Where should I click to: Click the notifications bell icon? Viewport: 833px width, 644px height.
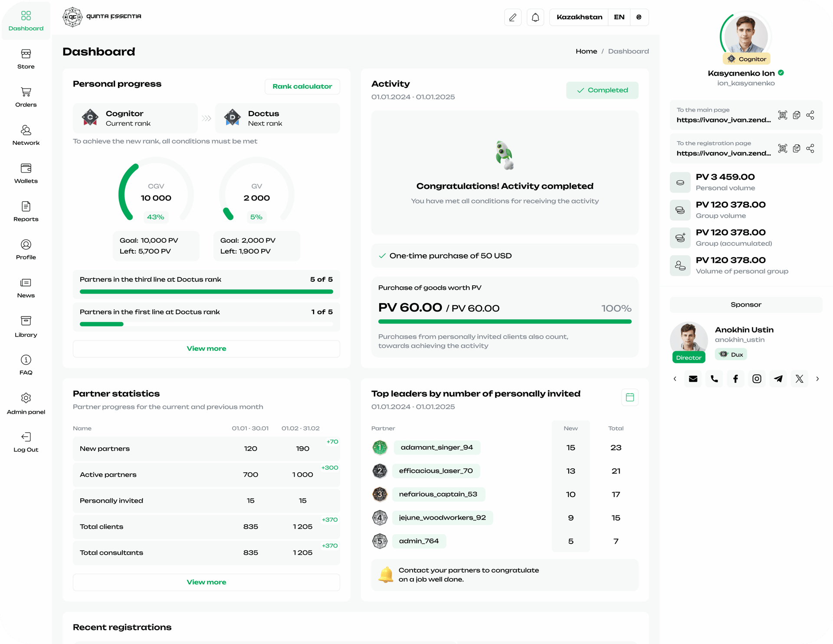535,17
